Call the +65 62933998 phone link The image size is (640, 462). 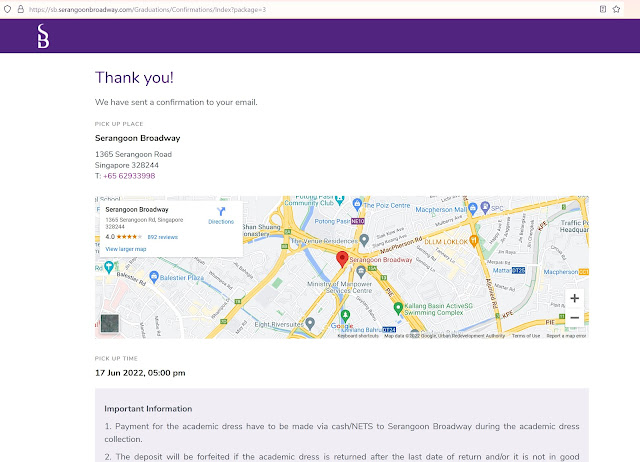pyautogui.click(x=129, y=176)
